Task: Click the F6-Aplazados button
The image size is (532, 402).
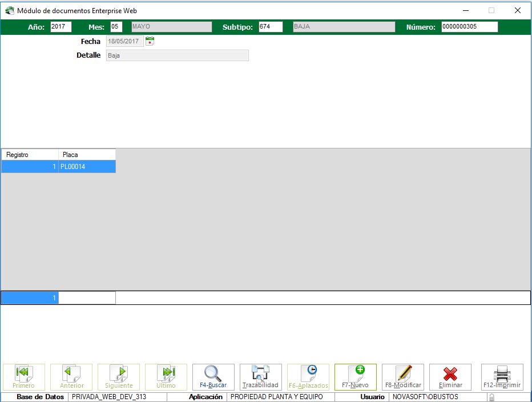Action: pyautogui.click(x=308, y=377)
